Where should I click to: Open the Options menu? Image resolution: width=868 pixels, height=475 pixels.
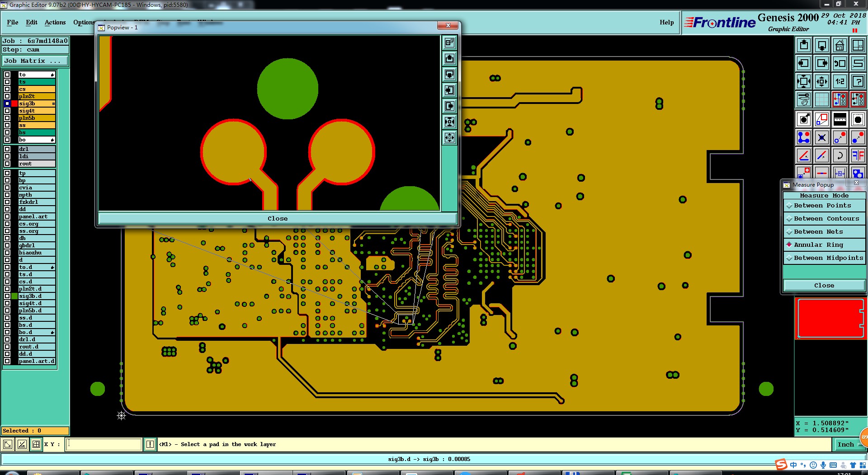(84, 22)
